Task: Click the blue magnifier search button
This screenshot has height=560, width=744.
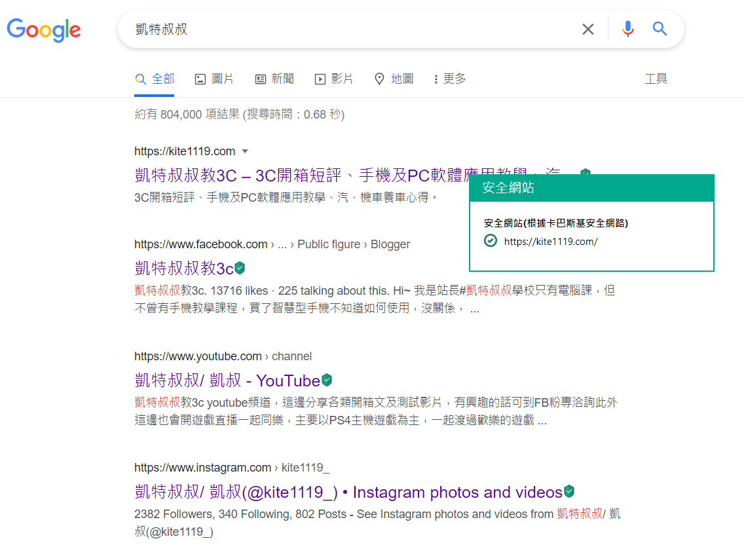Action: pos(660,29)
